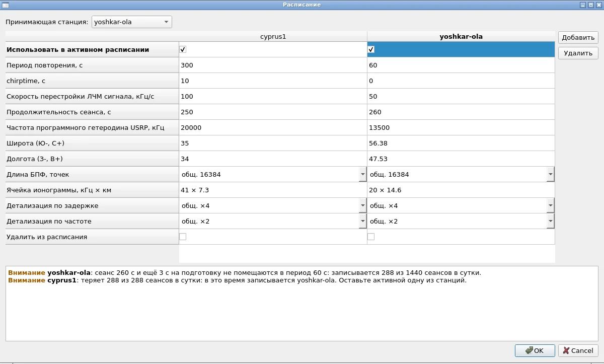Image resolution: width=604 pixels, height=364 pixels.
Task: Click the yoshkar-ola warning message line
Action: tap(245, 273)
